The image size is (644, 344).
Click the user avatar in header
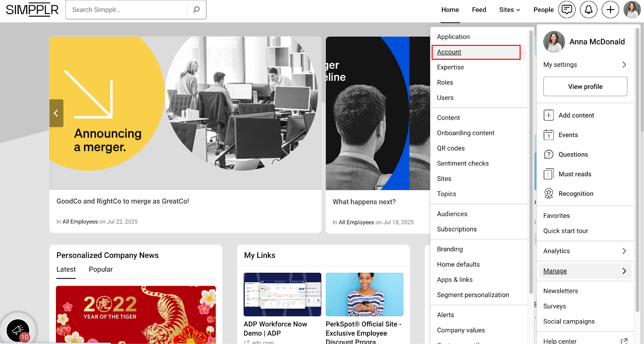pos(632,10)
